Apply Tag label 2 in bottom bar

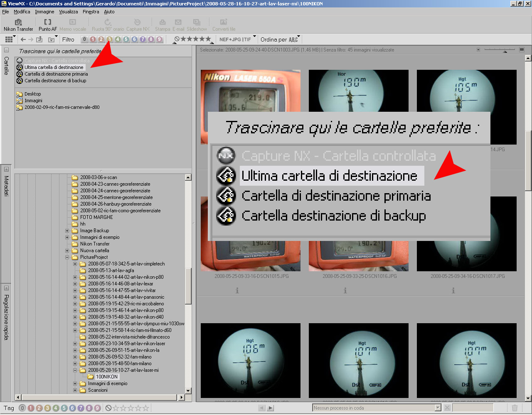pos(39,408)
